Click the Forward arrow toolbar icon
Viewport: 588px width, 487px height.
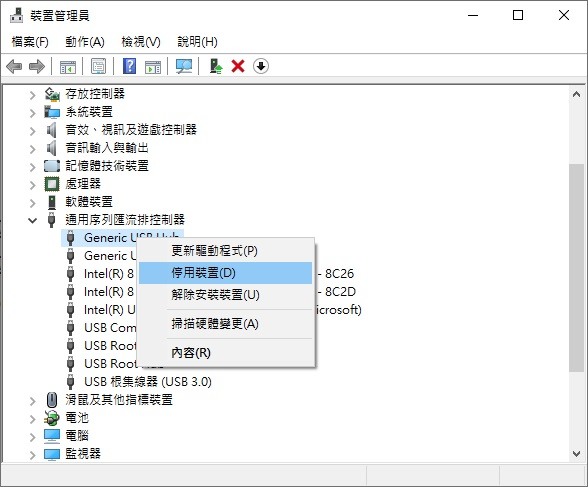37,67
